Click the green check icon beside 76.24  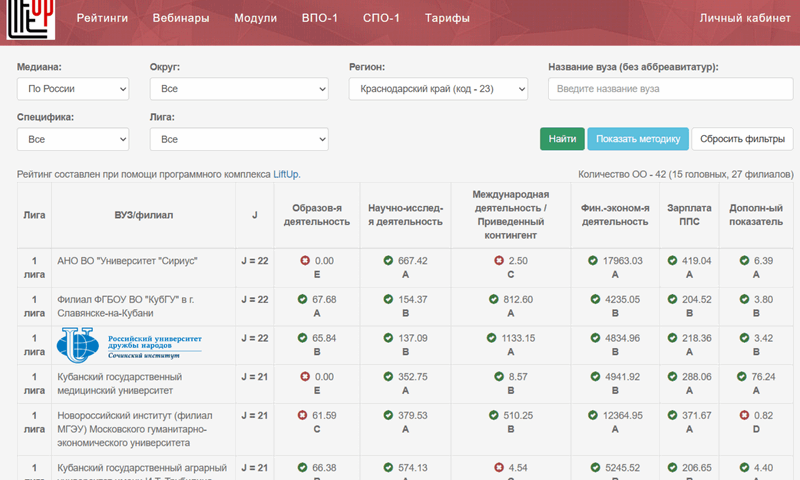[x=744, y=376]
